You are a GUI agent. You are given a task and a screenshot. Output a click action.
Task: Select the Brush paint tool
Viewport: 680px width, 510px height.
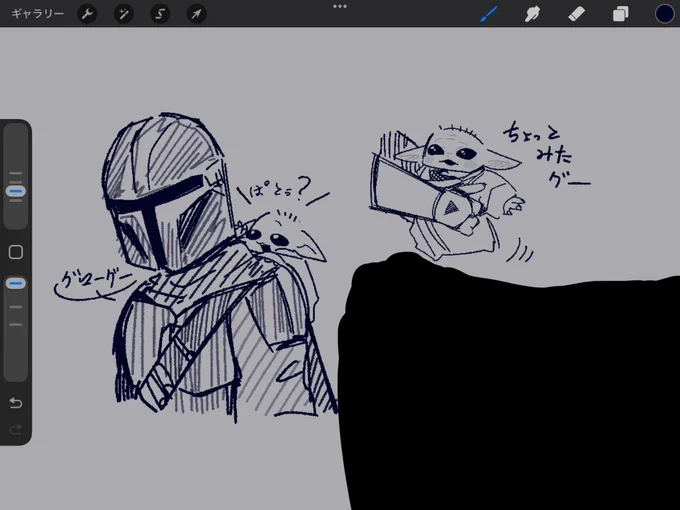click(489, 14)
